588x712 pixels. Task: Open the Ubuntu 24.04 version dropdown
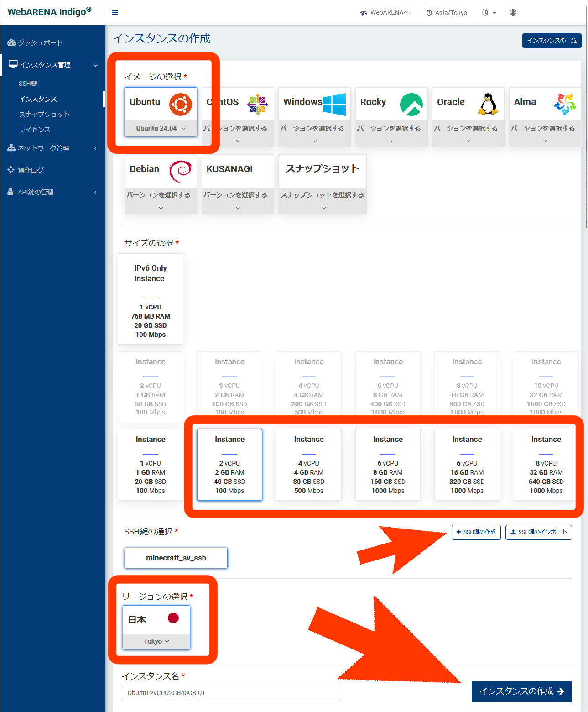coord(161,128)
